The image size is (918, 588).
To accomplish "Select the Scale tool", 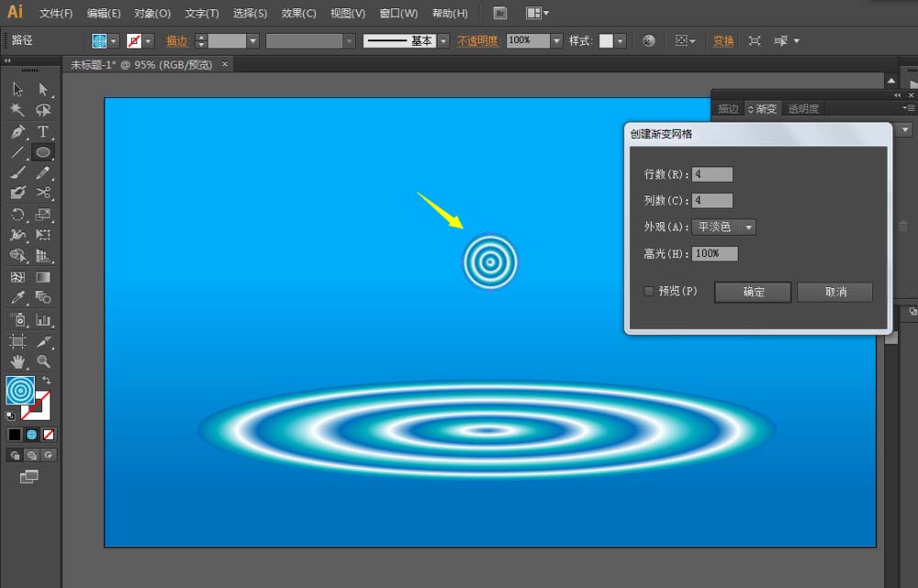I will (43, 214).
